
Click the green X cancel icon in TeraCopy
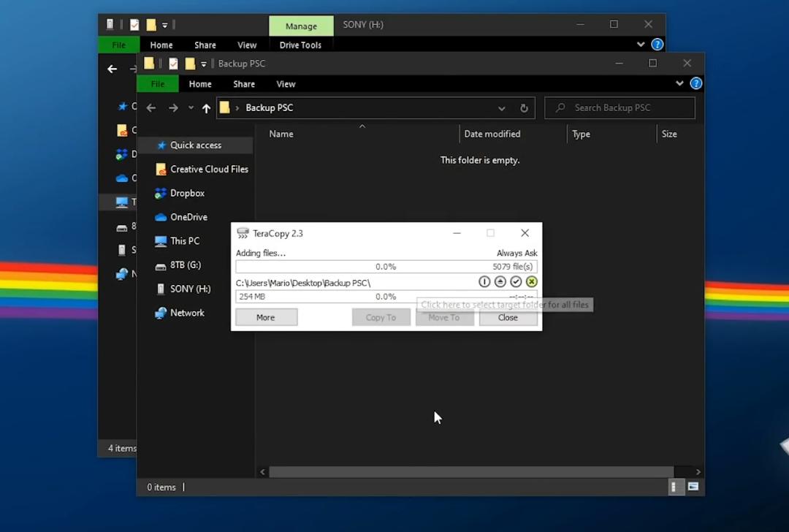tap(531, 282)
